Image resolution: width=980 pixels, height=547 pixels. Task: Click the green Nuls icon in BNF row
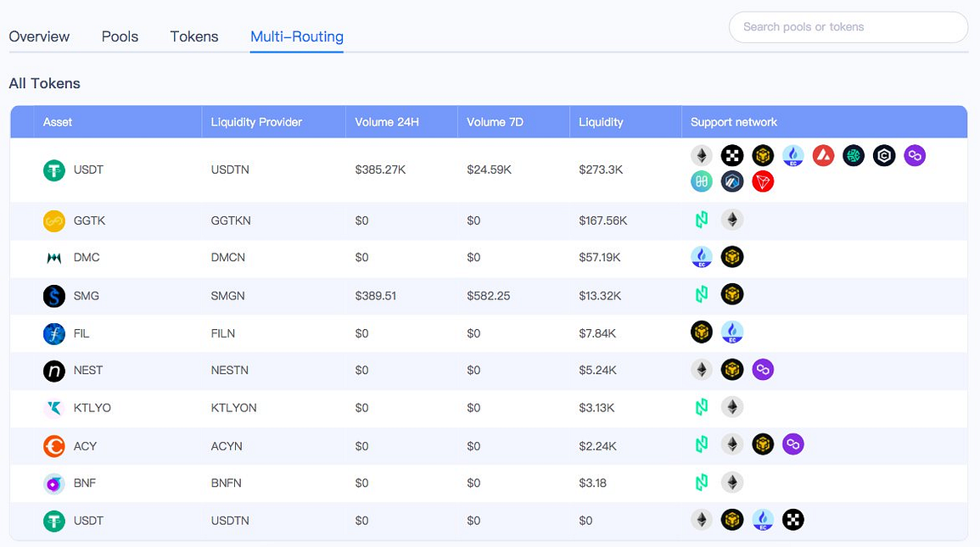(701, 482)
